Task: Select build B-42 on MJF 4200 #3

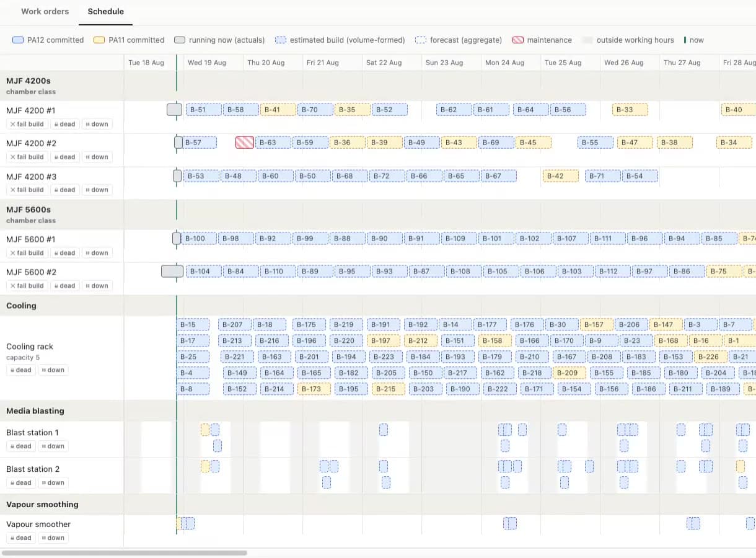Action: (x=561, y=176)
